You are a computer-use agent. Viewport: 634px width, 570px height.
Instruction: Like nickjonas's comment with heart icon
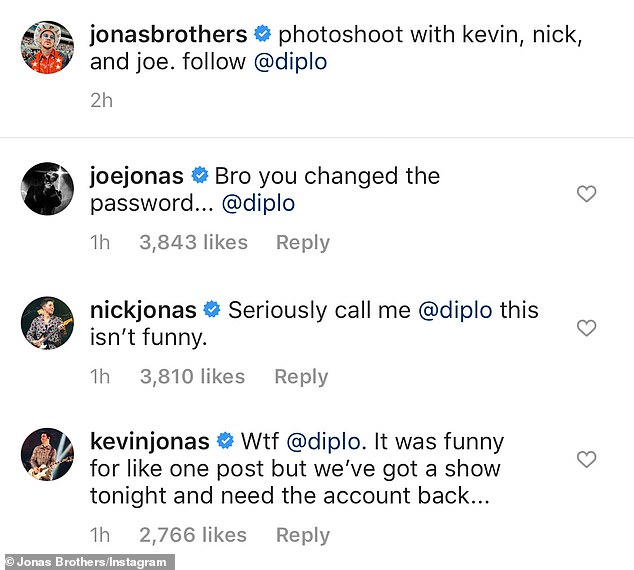[x=587, y=328]
